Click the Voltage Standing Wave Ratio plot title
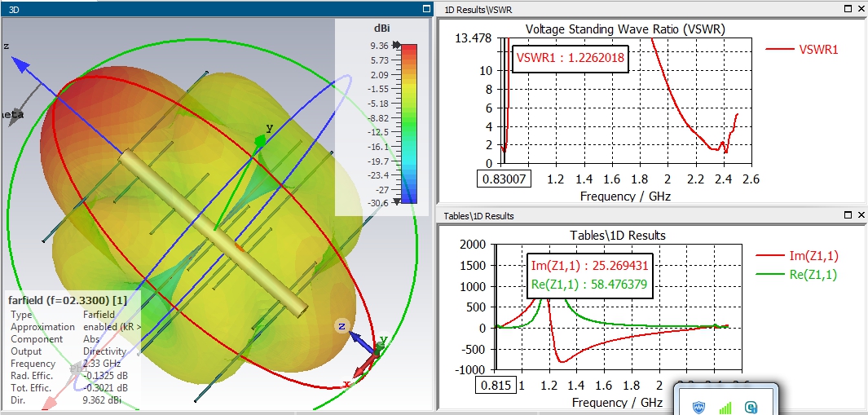Screen dimensions: 868x415 625,29
